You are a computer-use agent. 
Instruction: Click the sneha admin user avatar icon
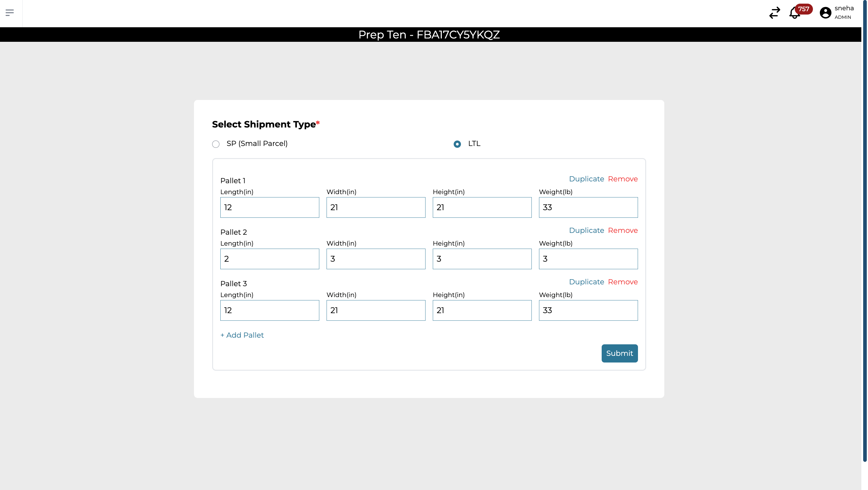(825, 13)
